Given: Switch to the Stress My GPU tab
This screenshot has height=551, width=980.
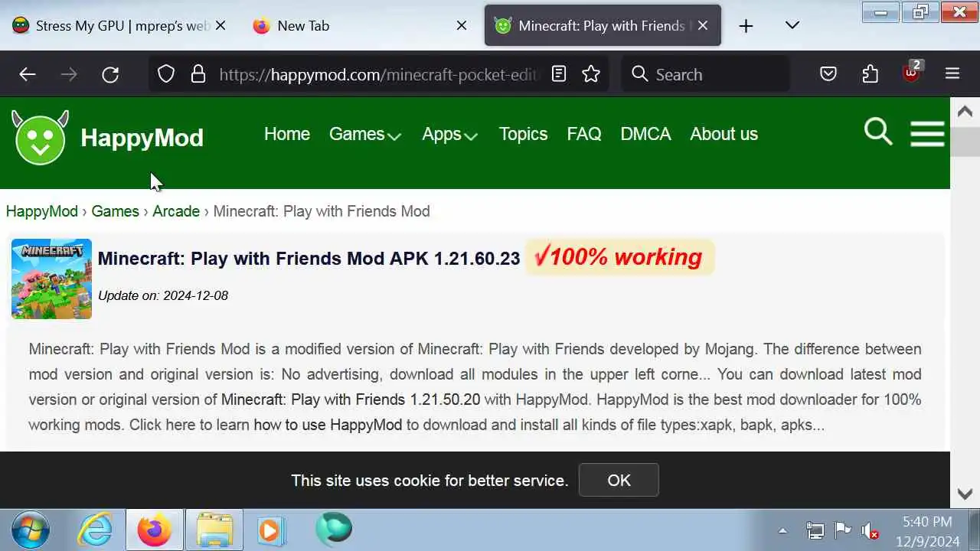Looking at the screenshot, I should [x=119, y=25].
